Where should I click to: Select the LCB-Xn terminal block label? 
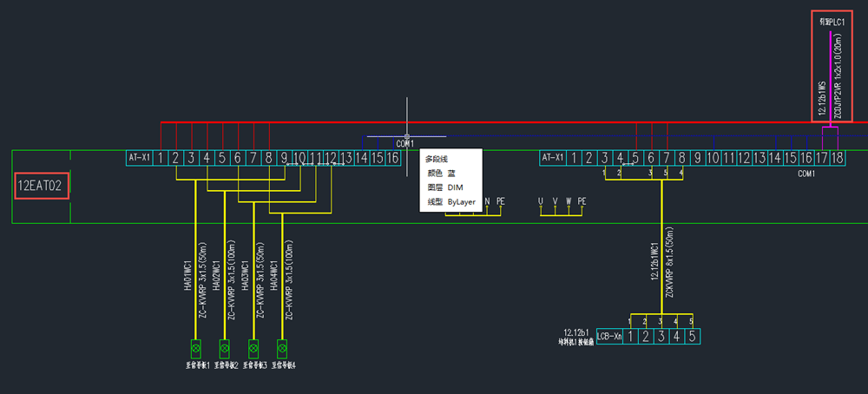point(608,336)
